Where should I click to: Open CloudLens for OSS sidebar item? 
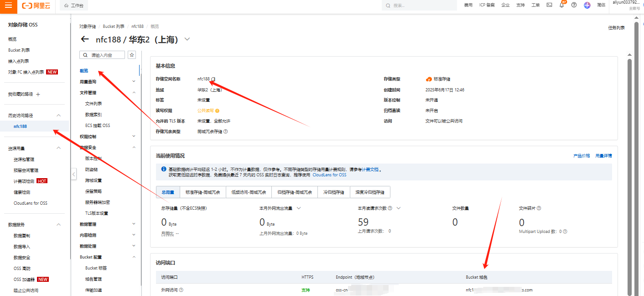[31, 203]
